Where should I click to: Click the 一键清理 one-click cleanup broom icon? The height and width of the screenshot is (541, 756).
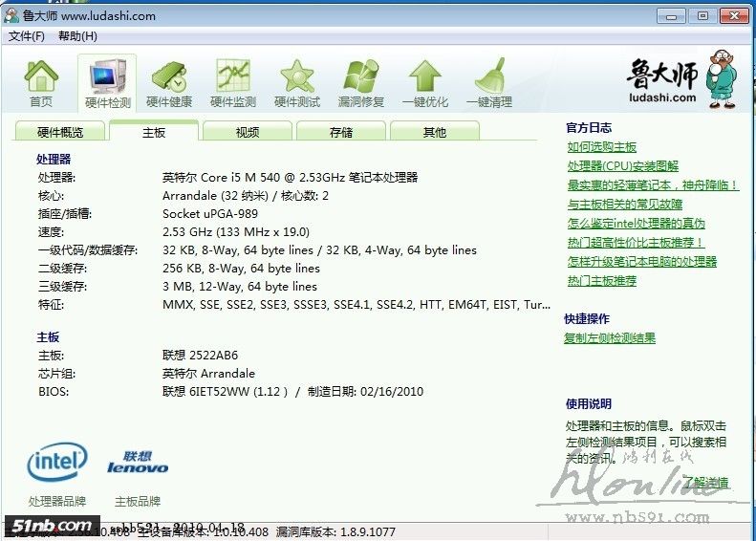point(489,76)
